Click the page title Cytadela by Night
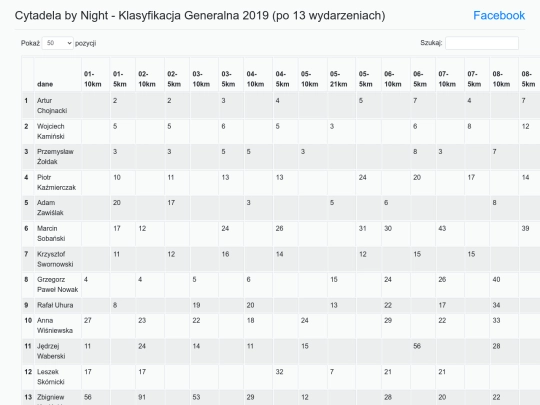This screenshot has width=540, height=405. coord(200,15)
